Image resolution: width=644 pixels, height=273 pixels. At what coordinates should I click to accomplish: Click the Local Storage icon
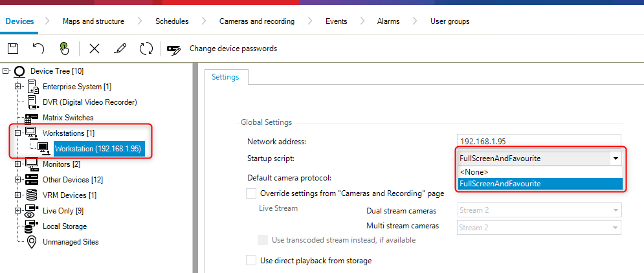pyautogui.click(x=32, y=226)
